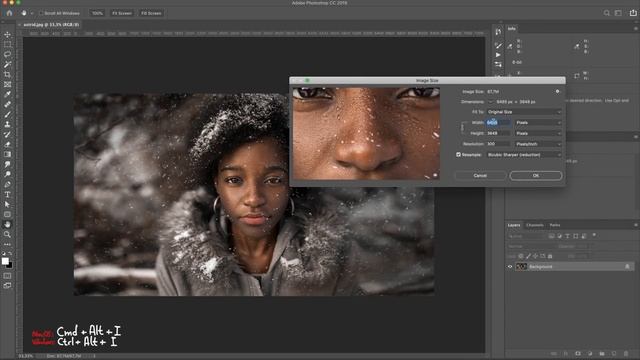Viewport: 640px width, 360px height.
Task: Select the Hand tool in toolbar
Action: [x=7, y=224]
